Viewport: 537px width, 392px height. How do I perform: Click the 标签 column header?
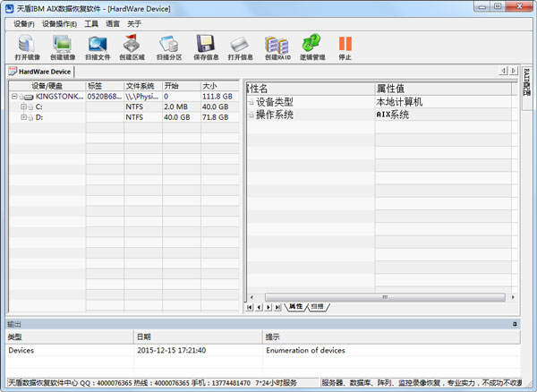click(105, 86)
